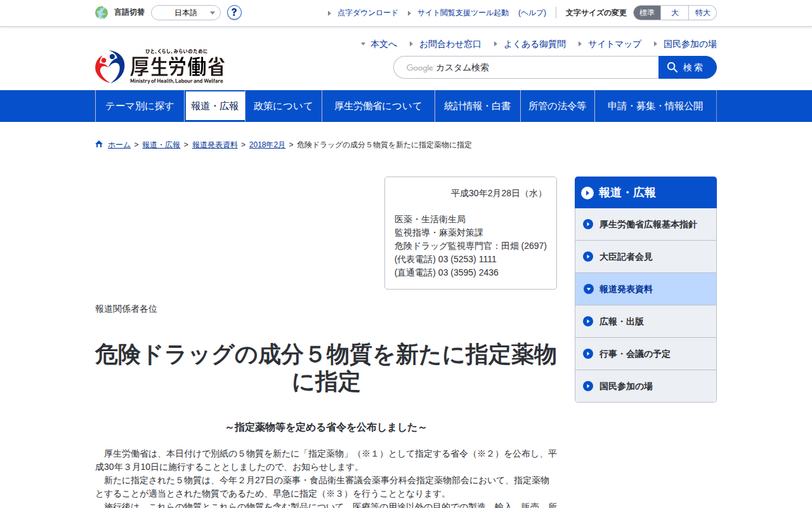
Task: Click the 報道・広報 sidebar header
Action: click(646, 192)
